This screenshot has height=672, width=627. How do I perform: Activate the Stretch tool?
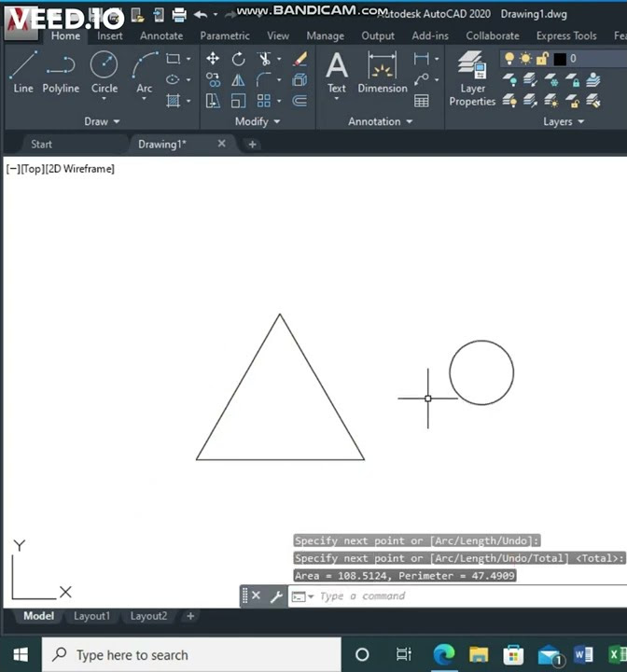(x=213, y=101)
